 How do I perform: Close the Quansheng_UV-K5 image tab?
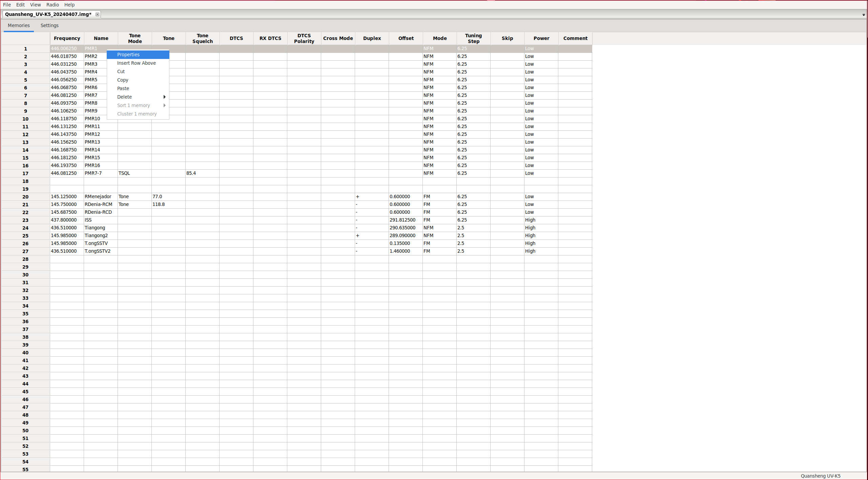point(97,14)
